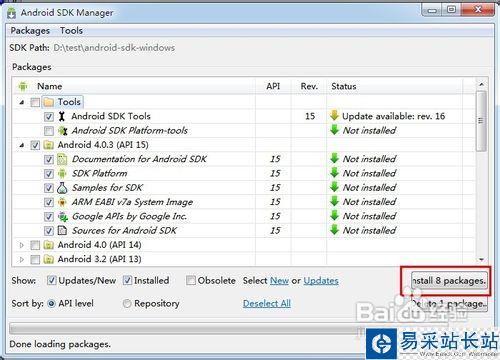Click 'Update available: rev. 16' status text
The width and height of the screenshot is (500, 360).
point(393,116)
